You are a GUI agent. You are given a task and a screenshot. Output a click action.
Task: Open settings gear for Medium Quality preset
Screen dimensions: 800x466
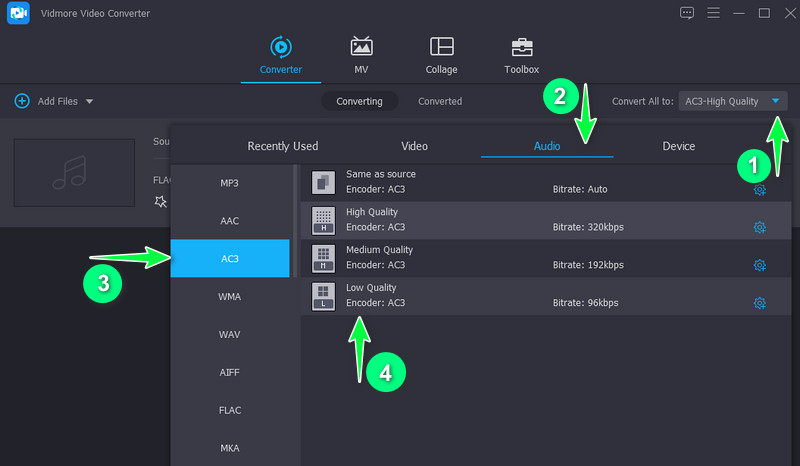point(759,265)
